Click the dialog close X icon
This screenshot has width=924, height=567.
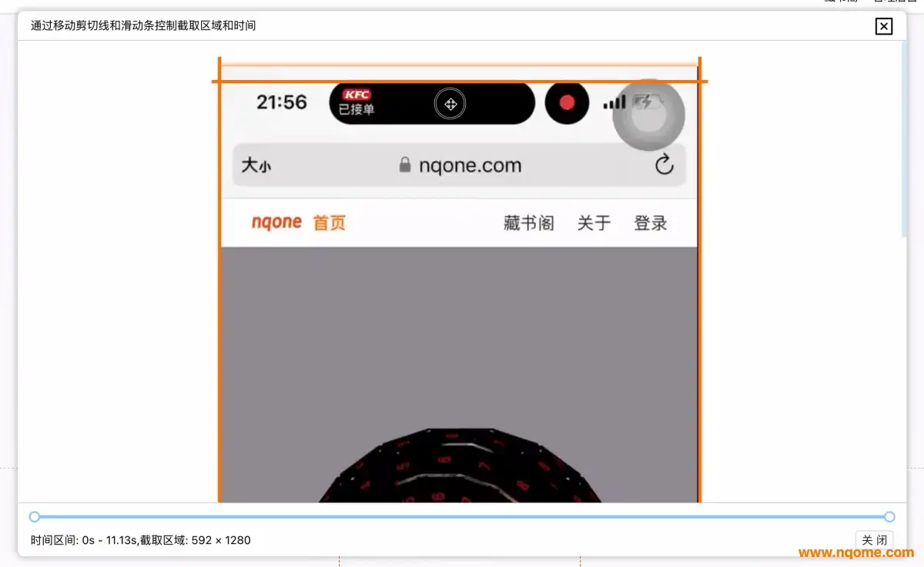tap(883, 26)
